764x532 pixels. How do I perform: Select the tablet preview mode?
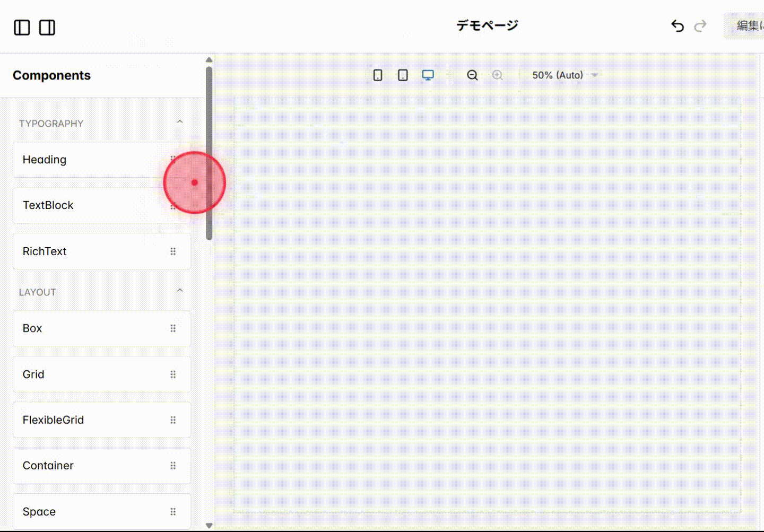point(403,75)
